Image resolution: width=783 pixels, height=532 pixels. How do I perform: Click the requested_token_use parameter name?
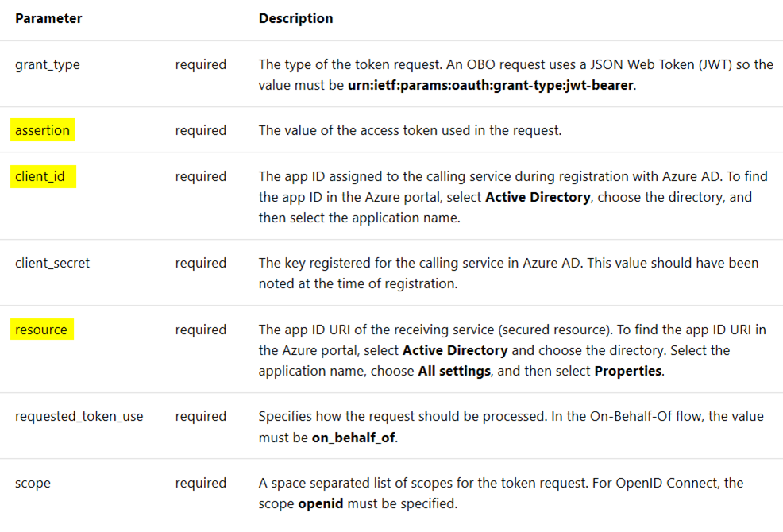(79, 417)
